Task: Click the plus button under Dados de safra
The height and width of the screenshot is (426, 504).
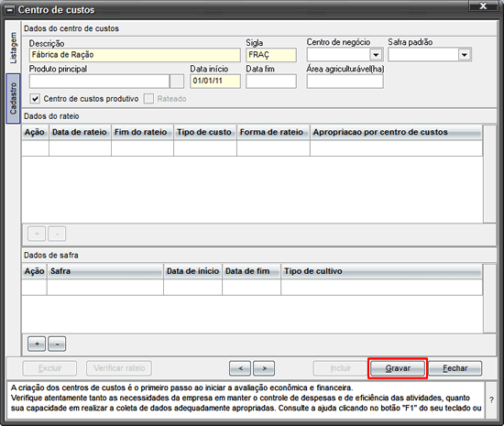Action: 37,344
